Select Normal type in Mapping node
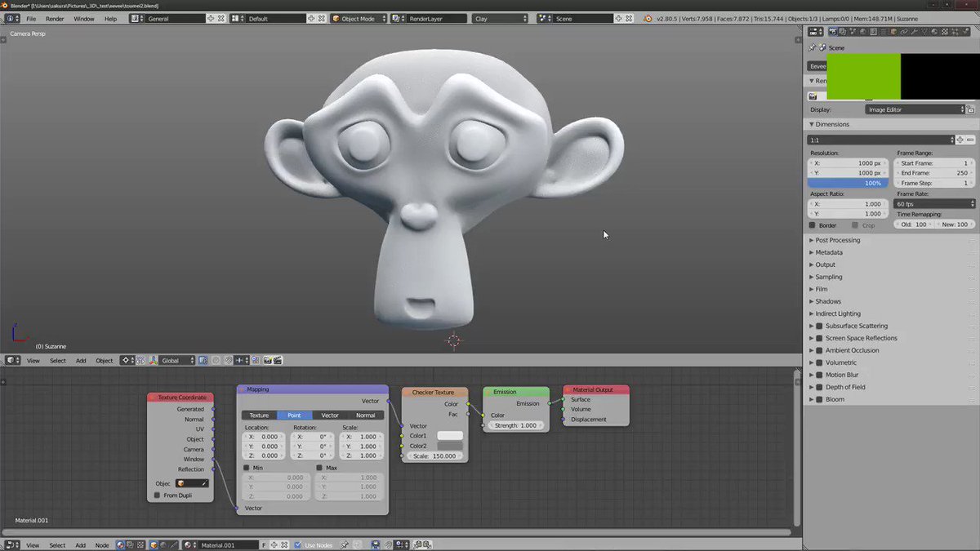Image resolution: width=980 pixels, height=551 pixels. [366, 415]
